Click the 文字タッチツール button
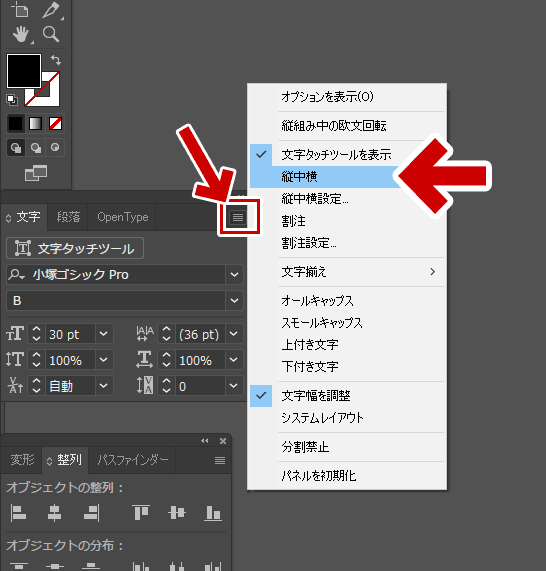Image resolution: width=546 pixels, height=571 pixels. pos(75,248)
